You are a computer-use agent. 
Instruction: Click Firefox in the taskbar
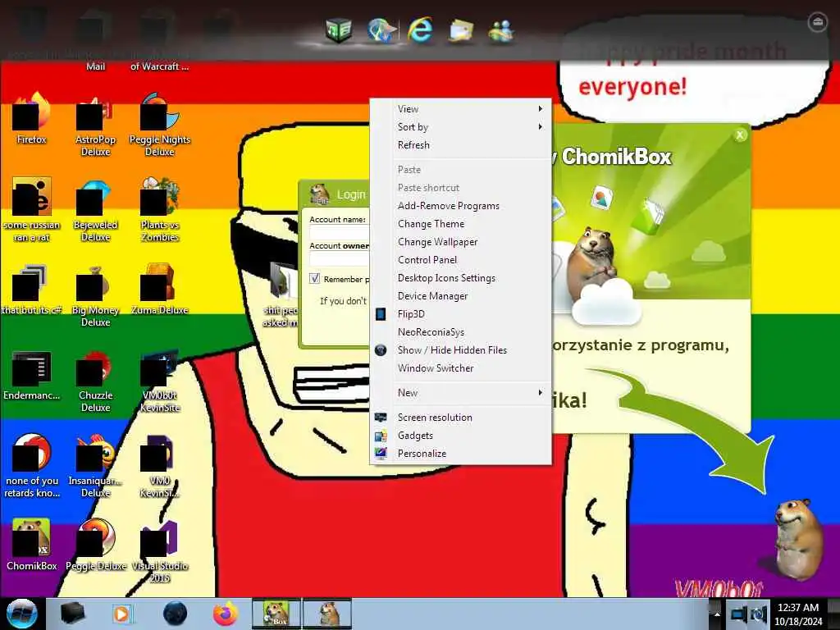click(x=226, y=614)
